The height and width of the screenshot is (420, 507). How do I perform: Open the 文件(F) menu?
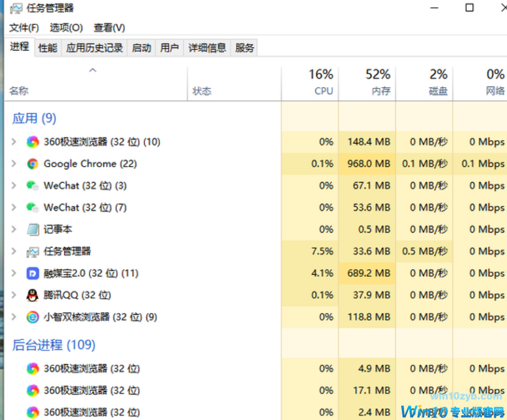click(x=24, y=28)
